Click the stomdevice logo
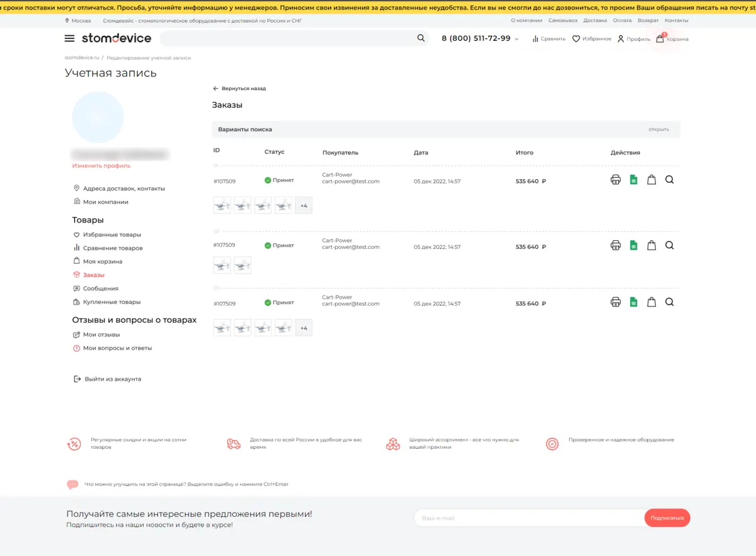Viewport: 756px width, 556px height. pyautogui.click(x=117, y=38)
